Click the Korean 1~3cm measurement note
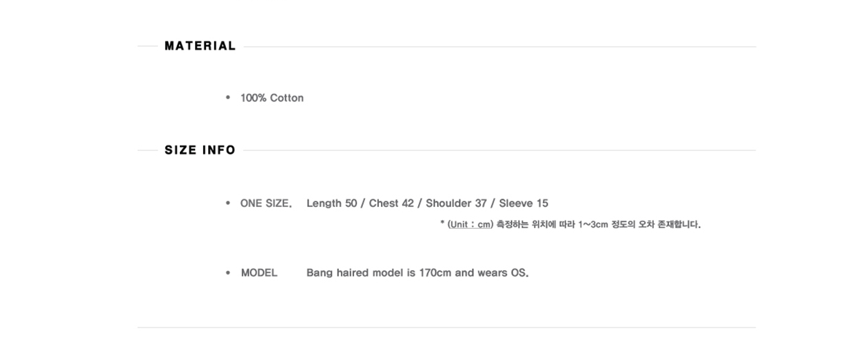 599,224
